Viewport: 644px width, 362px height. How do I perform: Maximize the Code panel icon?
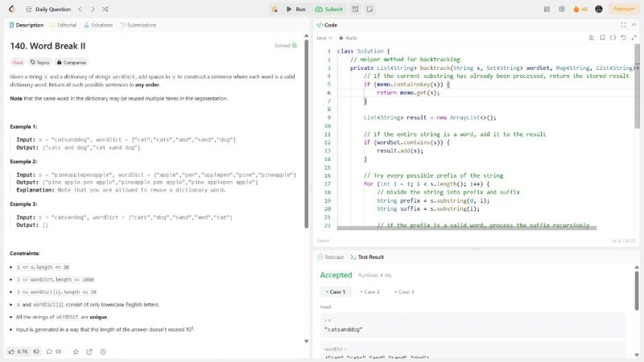point(623,25)
